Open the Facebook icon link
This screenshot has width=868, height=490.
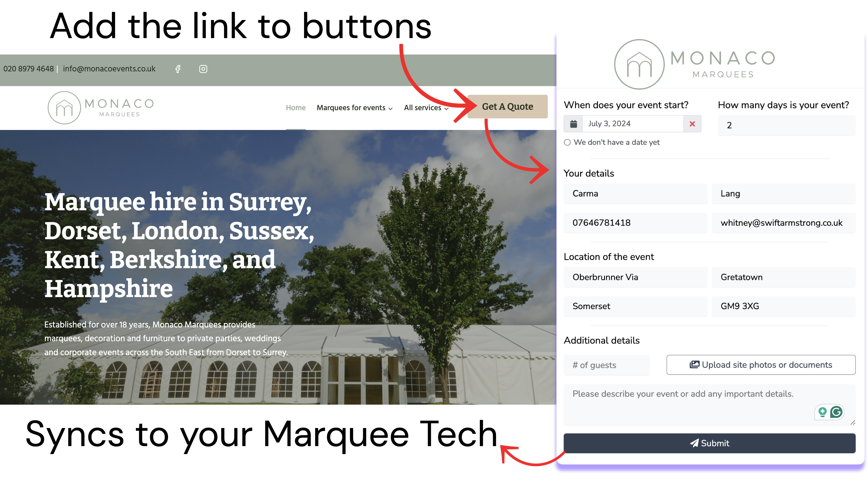178,69
